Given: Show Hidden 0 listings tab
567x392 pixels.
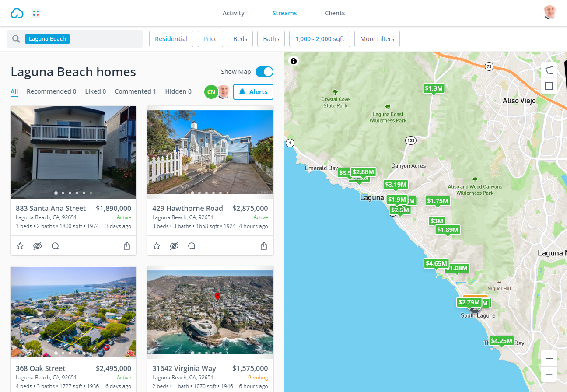Looking at the screenshot, I should pyautogui.click(x=178, y=91).
